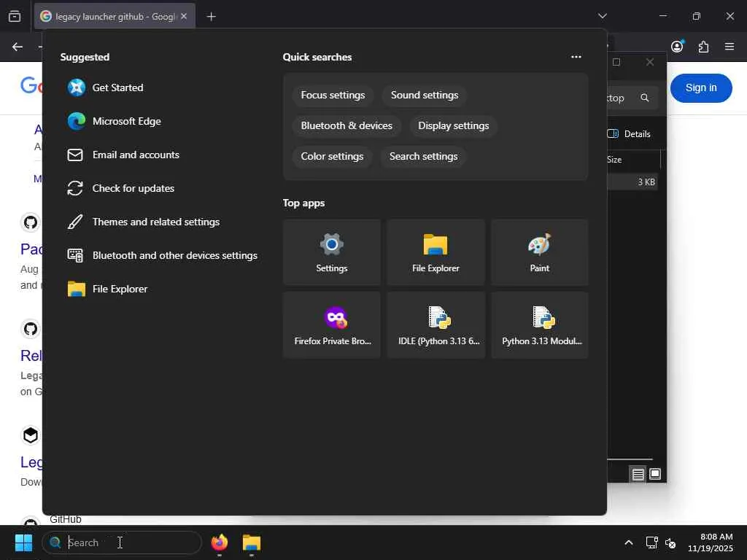This screenshot has width=747, height=560.
Task: Open clock and date in taskbar
Action: (x=711, y=542)
